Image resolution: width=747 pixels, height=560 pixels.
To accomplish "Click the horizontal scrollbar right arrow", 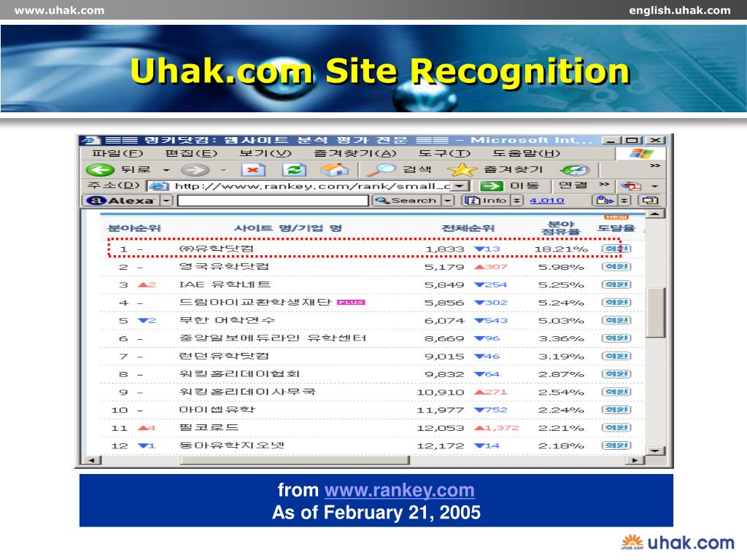I will click(635, 460).
